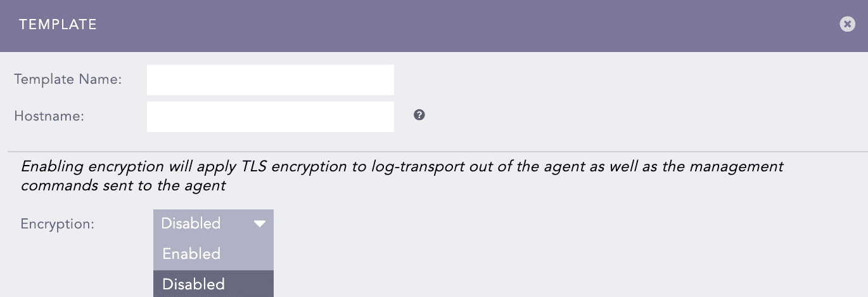Click the TEMPLATE header title
Image resolution: width=868 pixels, height=297 pixels.
point(58,25)
